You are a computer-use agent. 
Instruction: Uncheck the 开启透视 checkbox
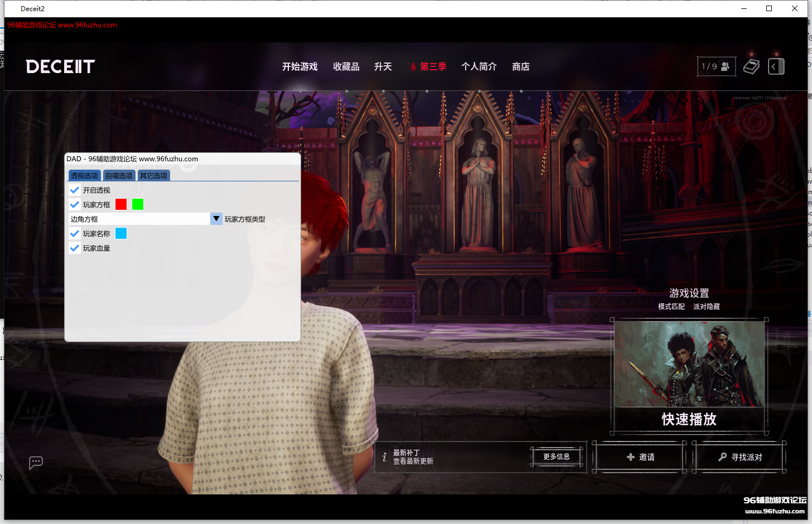(x=75, y=190)
